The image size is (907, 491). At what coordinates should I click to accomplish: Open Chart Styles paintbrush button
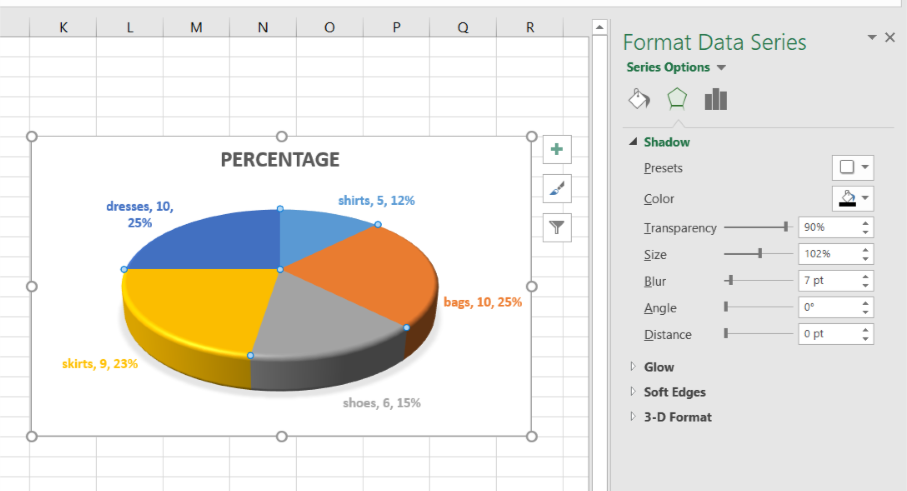click(557, 188)
